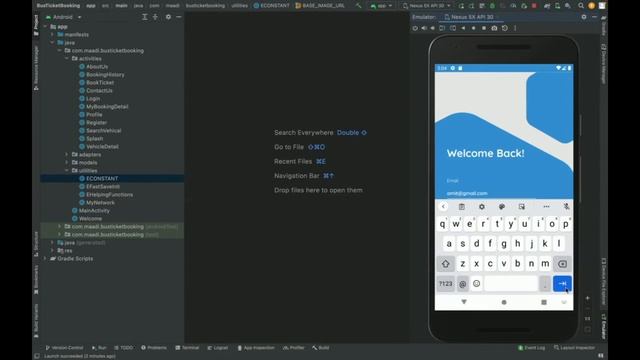Open the Emulator panel settings gear
This screenshot has height=360, width=640.
point(584,17)
